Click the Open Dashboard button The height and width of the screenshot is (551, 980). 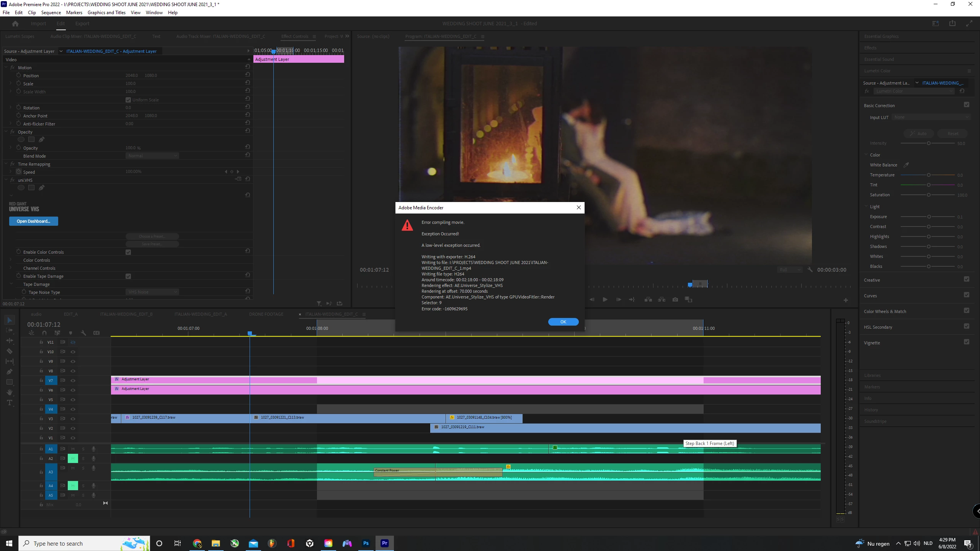(x=34, y=221)
